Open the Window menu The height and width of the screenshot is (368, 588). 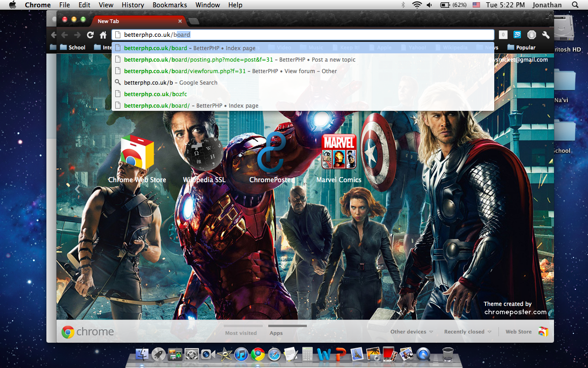(x=208, y=5)
